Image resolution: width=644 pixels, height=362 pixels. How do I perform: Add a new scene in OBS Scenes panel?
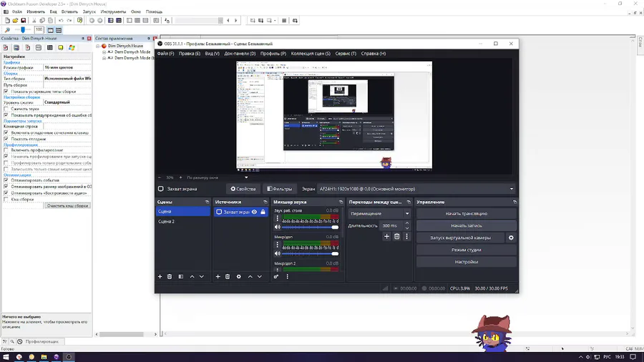click(x=160, y=277)
